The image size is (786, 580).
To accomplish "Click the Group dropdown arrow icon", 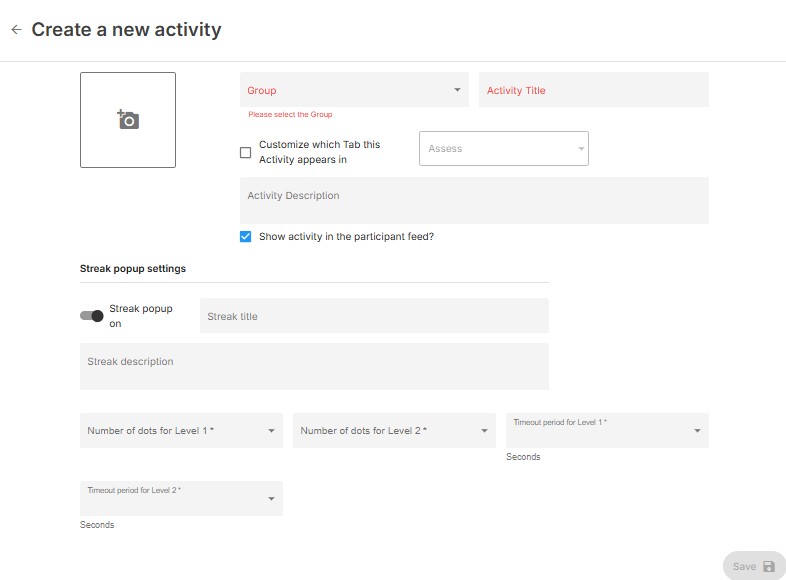I will click(457, 90).
